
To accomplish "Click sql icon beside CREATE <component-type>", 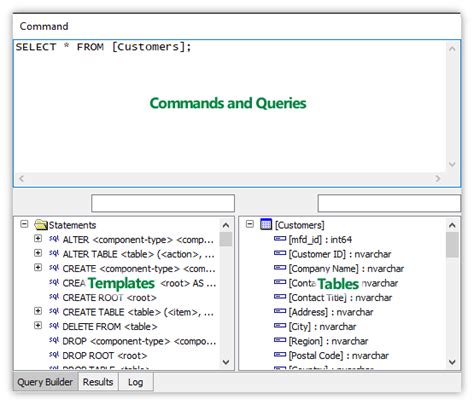I will (54, 268).
